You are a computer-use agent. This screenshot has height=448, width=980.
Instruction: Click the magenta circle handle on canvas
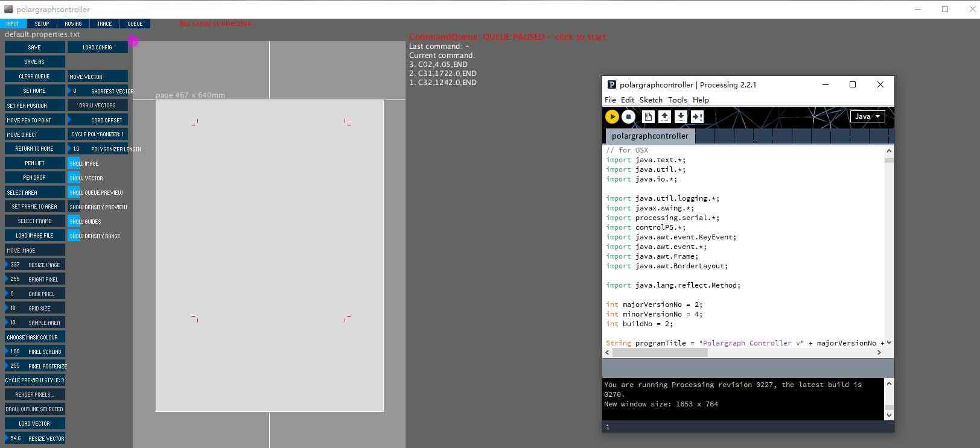133,41
